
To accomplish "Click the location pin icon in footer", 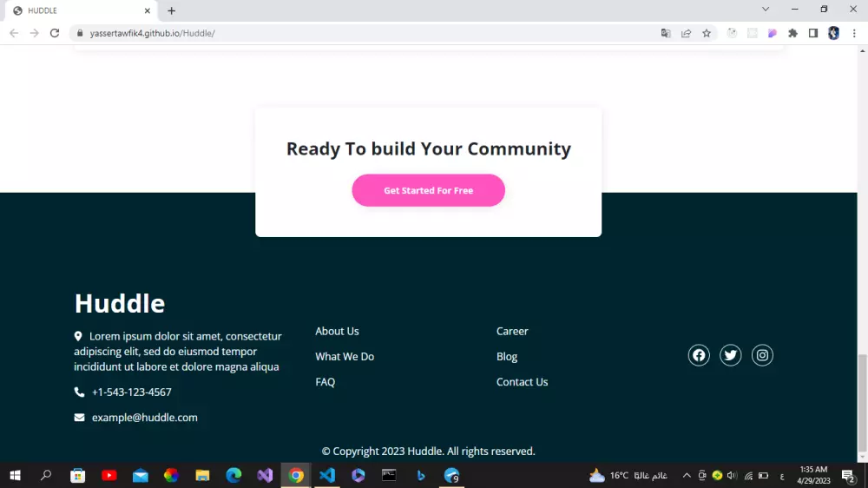I will tap(78, 336).
